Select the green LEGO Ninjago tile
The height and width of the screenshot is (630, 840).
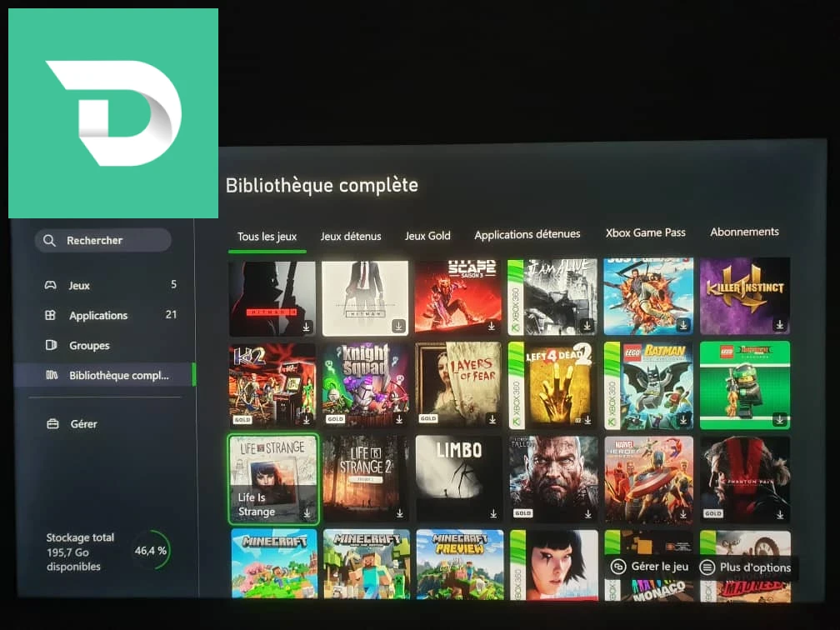[x=745, y=385]
